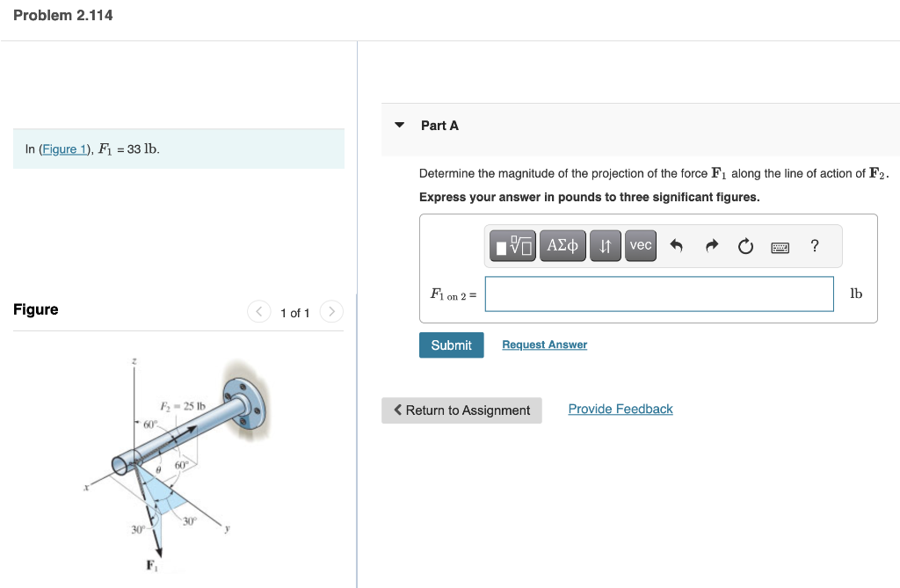Viewport: 900px width, 588px height.
Task: Reset the answer field using the circular arrow
Action: tap(745, 246)
